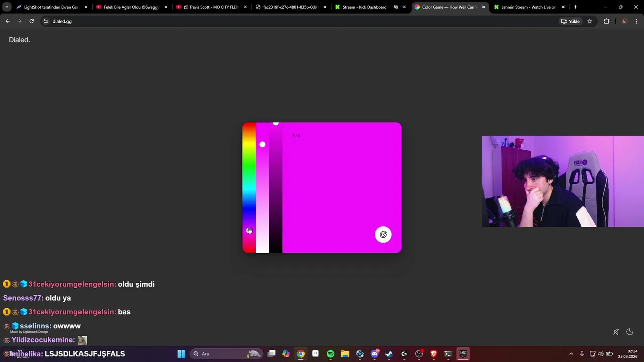The image size is (644, 362).
Task: Reload the dialed.gg page
Action: tap(31, 21)
